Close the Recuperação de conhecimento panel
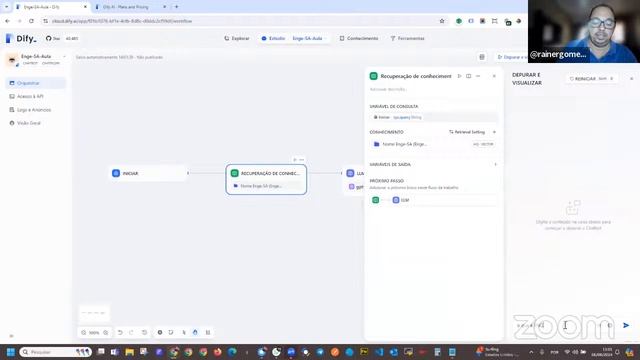Screen dimensions: 640x360 494,76
